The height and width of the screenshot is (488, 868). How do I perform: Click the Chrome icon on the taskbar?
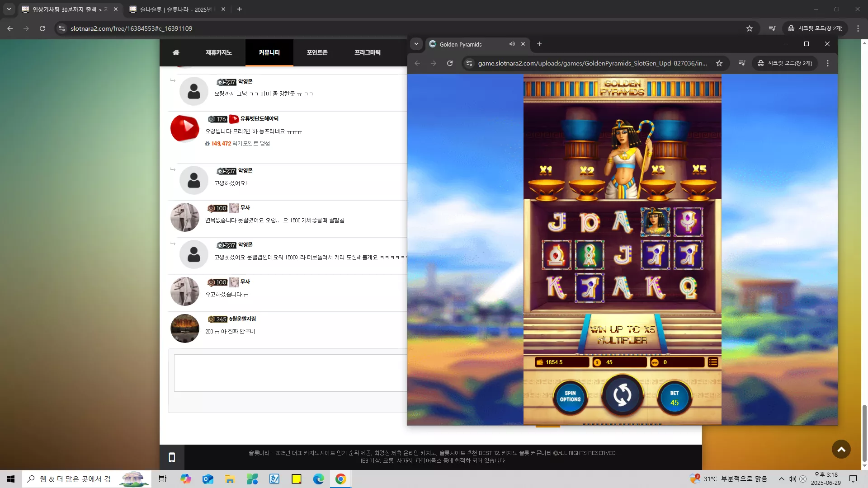coord(341,479)
